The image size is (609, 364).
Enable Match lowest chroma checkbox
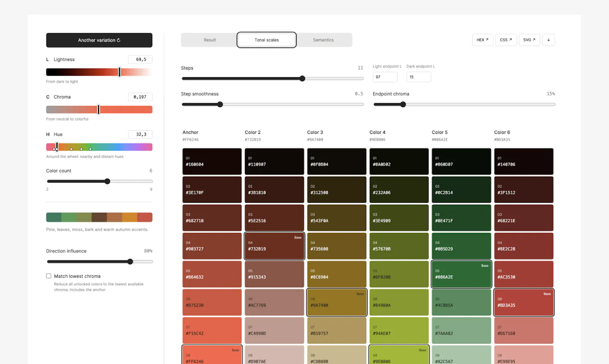[49, 276]
